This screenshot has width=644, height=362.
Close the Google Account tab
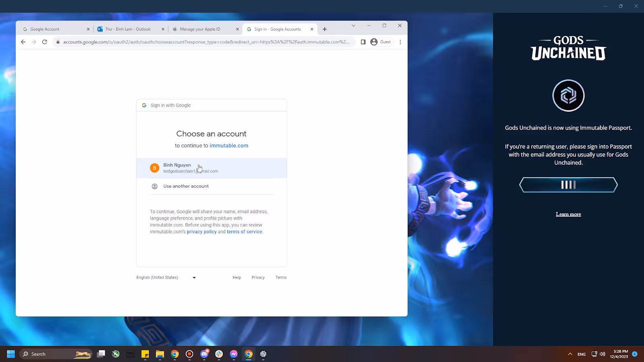coord(88,29)
